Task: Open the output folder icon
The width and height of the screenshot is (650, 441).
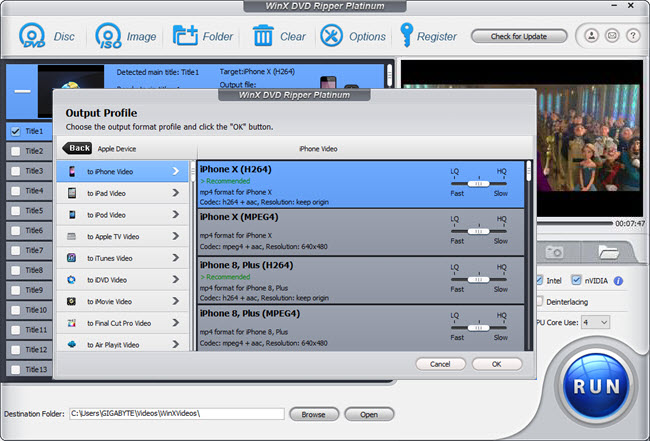Action: click(609, 252)
